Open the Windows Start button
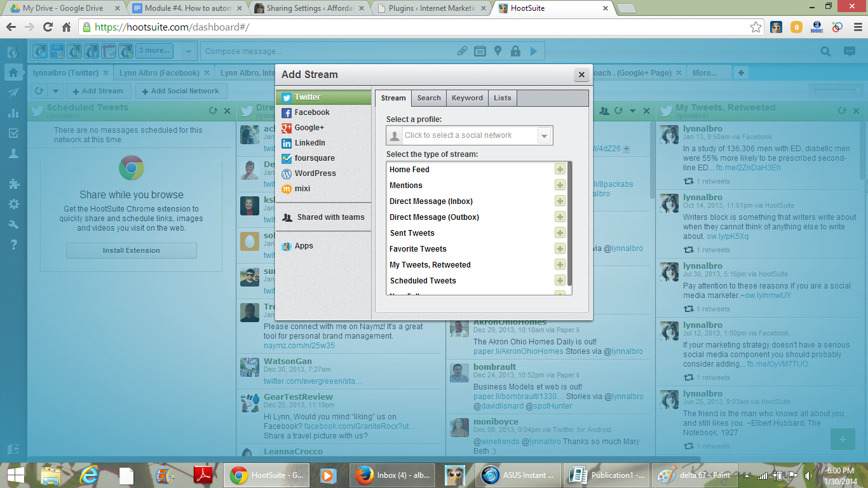This screenshot has width=868, height=488. [x=16, y=475]
